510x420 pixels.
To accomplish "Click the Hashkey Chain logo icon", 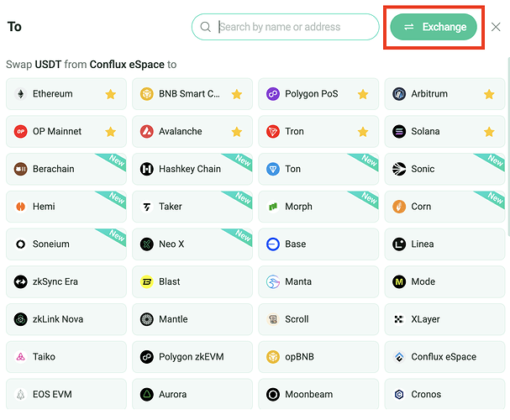I will [147, 169].
